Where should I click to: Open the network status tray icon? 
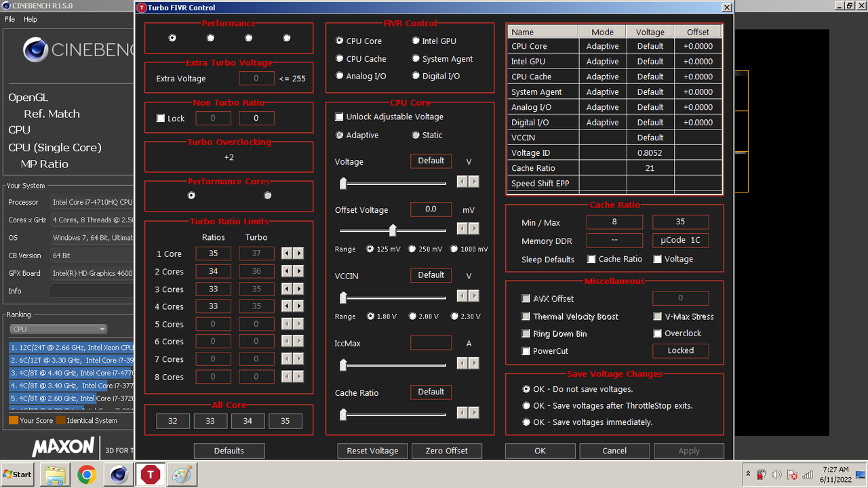coord(807,474)
